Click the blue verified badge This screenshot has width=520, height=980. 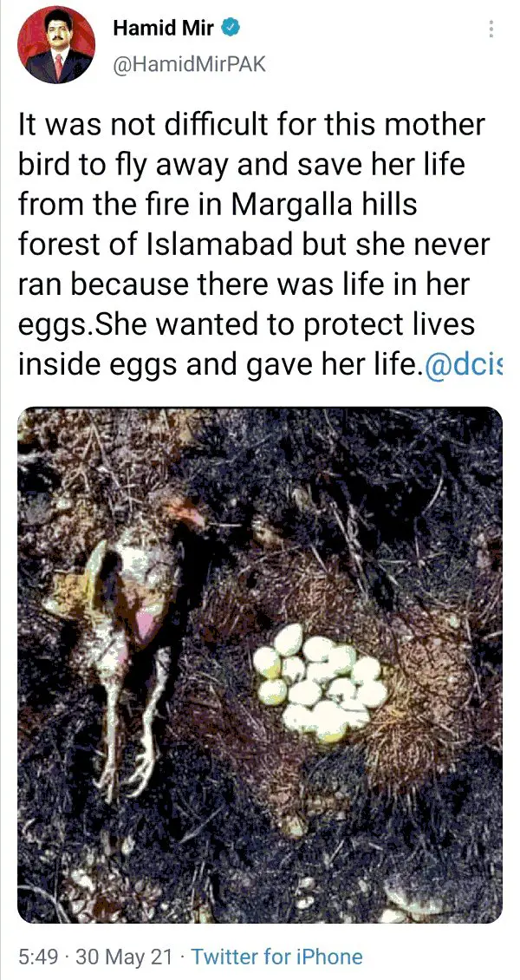point(229,28)
